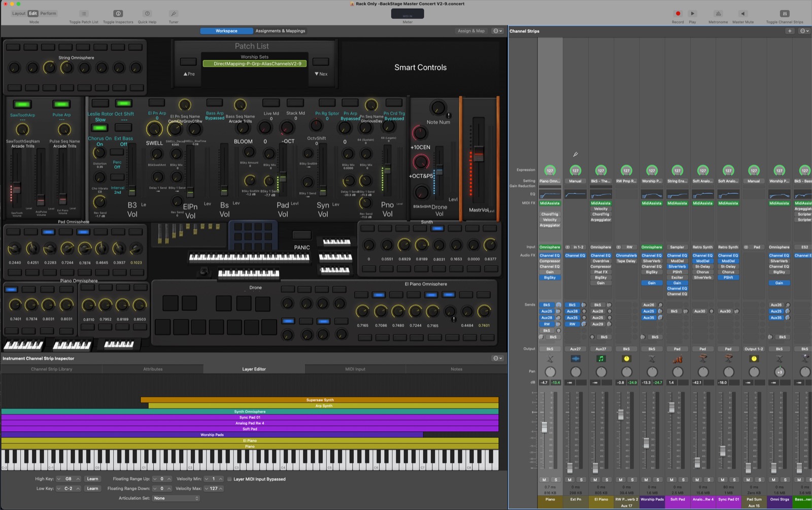Click the Soft Pad channel strings icon
Viewport: 812px width, 510px height.
(x=678, y=359)
